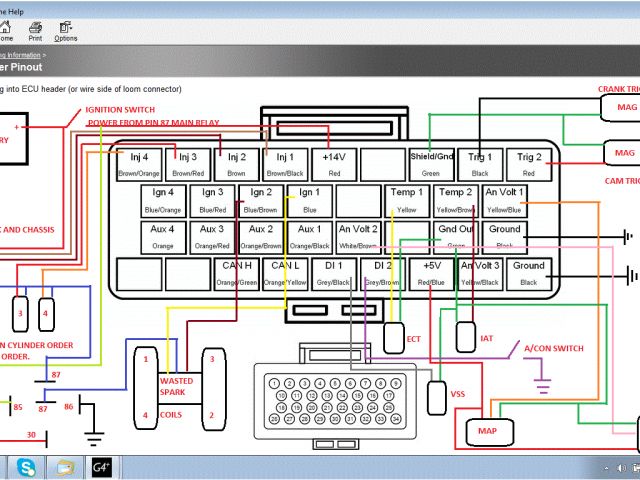Click the Ign 4 Blue/Orange pin
The image size is (640, 480).
pyautogui.click(x=163, y=200)
